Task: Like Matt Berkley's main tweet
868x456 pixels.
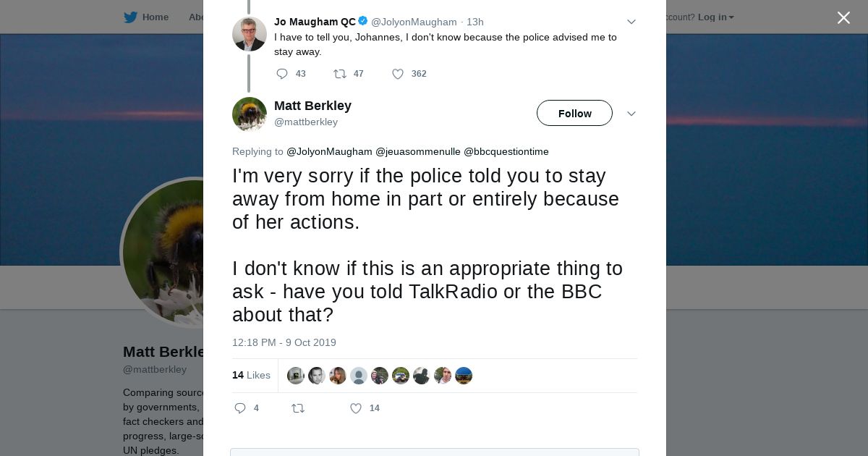Action: 355,408
